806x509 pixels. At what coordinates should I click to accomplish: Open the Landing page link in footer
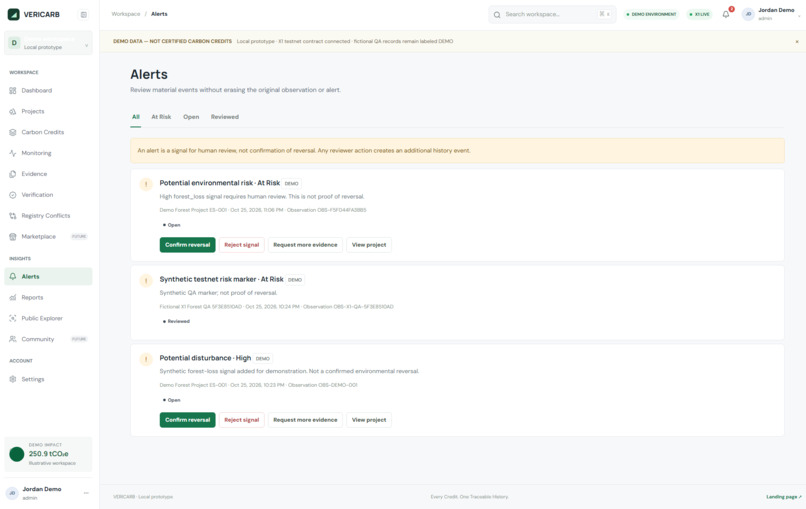click(x=784, y=497)
